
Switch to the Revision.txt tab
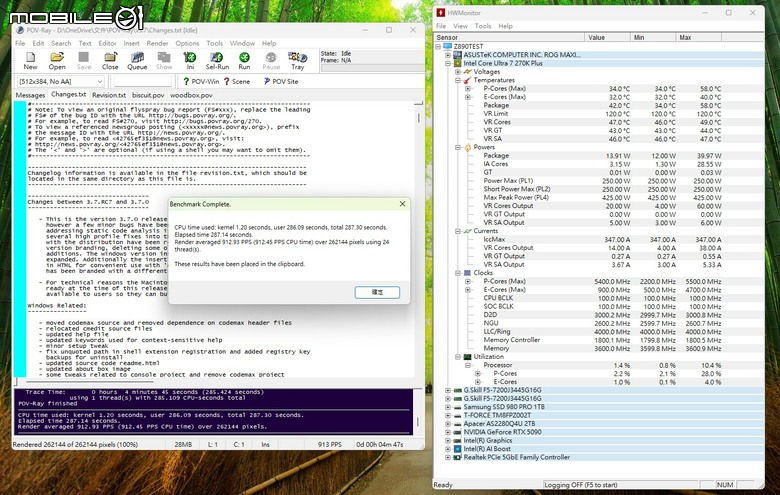coord(109,95)
